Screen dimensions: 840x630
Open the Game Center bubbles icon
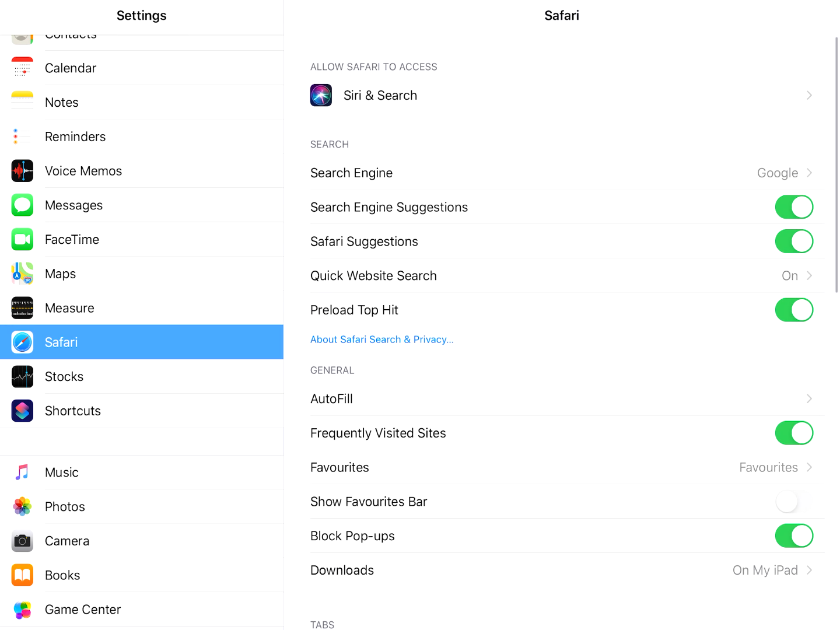point(22,610)
